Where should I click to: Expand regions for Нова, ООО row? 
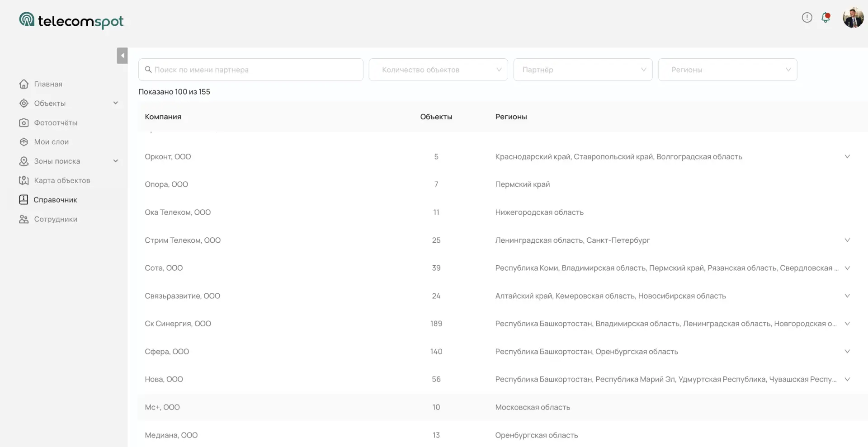click(x=847, y=379)
